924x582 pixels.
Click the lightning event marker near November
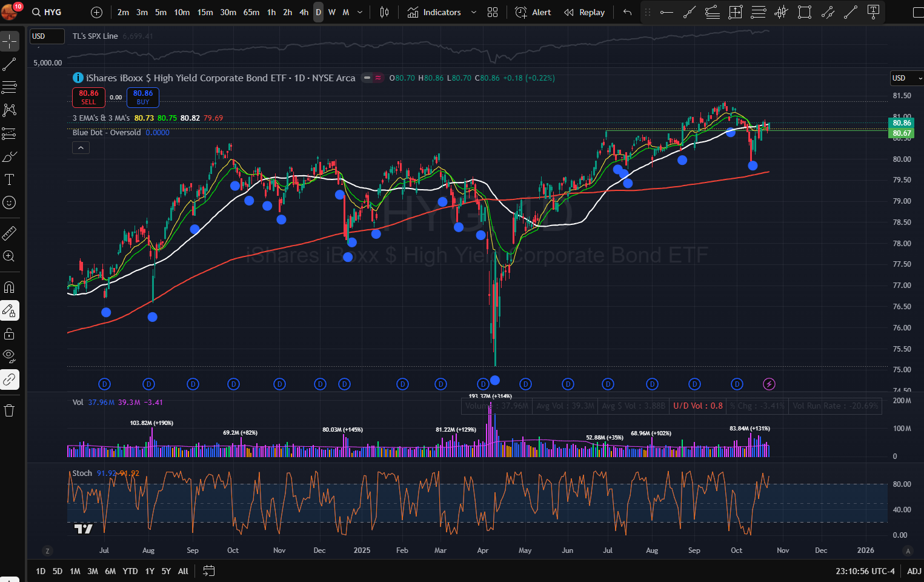coord(769,384)
